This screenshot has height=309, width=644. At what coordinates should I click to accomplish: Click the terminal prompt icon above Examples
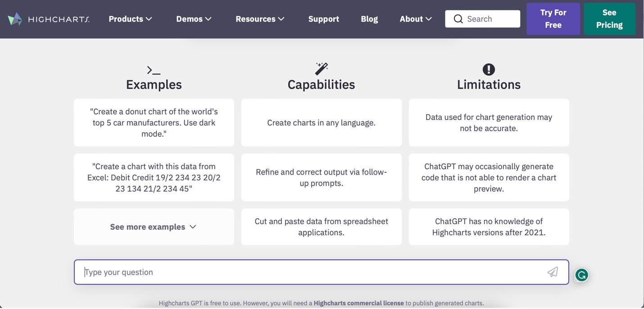[154, 70]
